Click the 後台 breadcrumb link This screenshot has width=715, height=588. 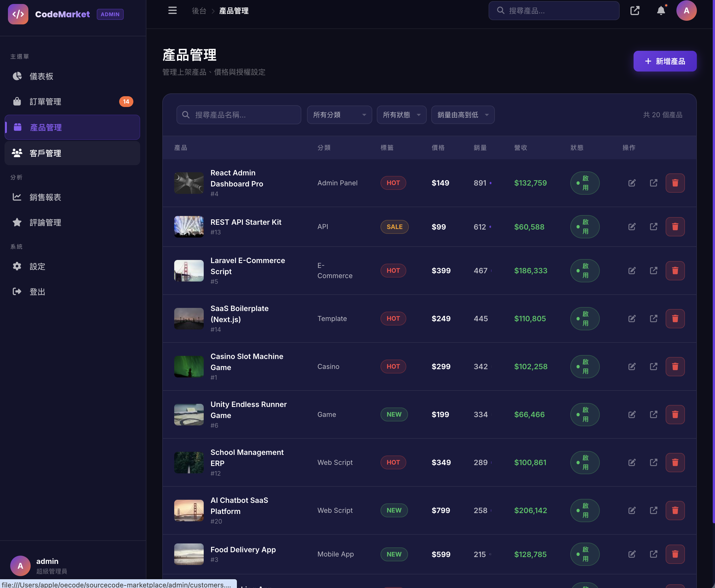[x=199, y=11]
